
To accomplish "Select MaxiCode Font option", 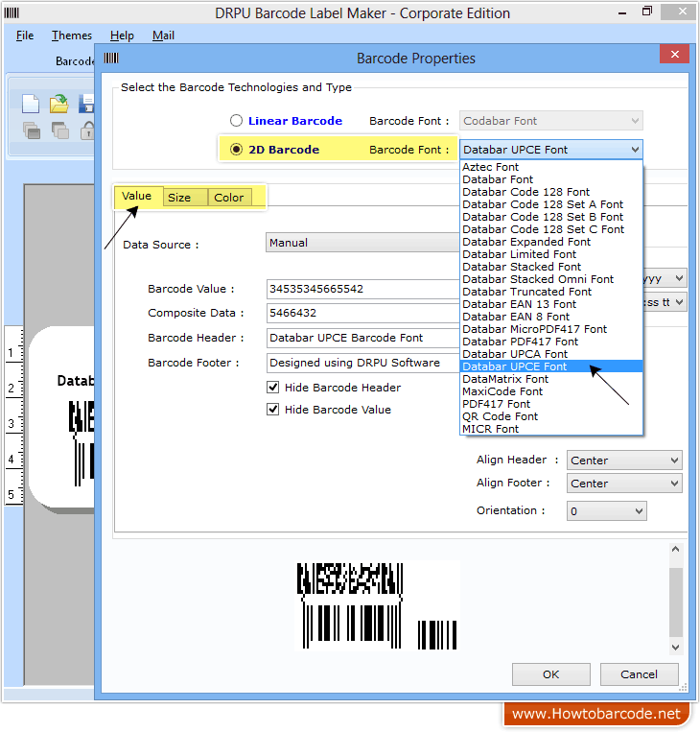I will 551,391.
